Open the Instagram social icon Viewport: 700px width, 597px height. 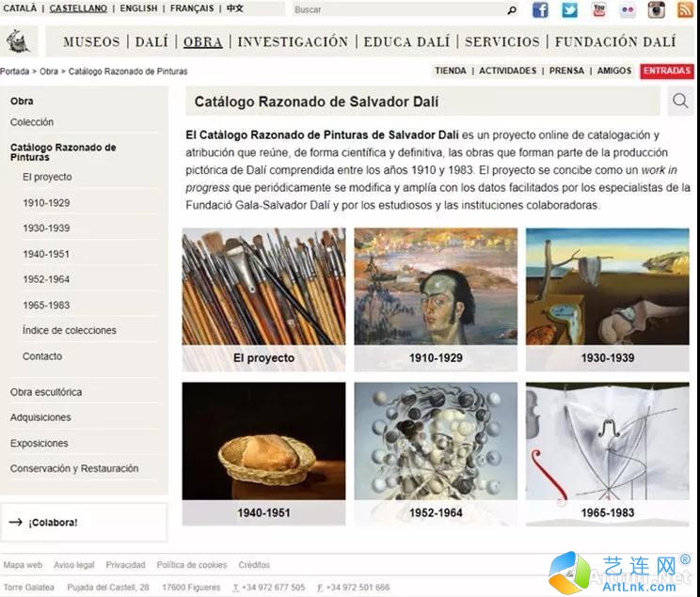[x=657, y=9]
